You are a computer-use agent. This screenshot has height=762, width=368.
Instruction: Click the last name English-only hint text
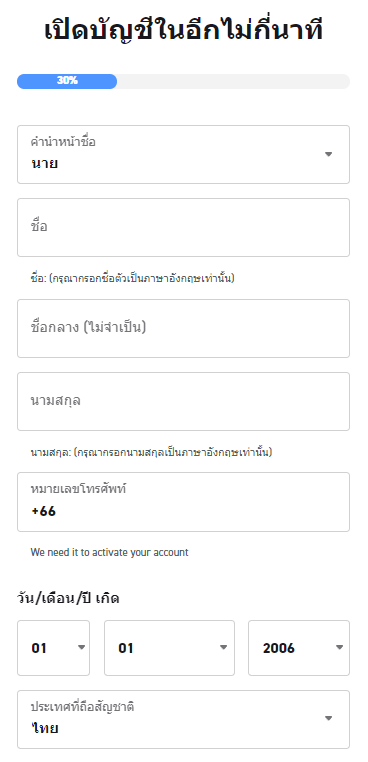tap(151, 452)
